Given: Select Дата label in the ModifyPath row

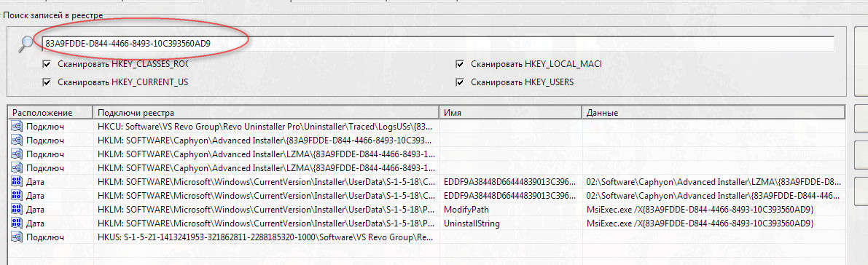Looking at the screenshot, I should (36, 210).
